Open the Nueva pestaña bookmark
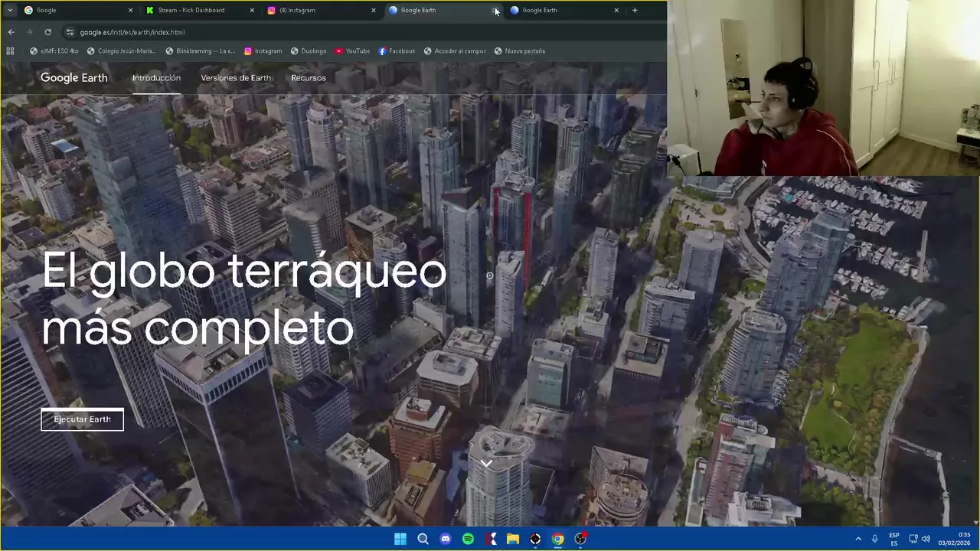Image resolution: width=980 pixels, height=551 pixels. pos(520,51)
